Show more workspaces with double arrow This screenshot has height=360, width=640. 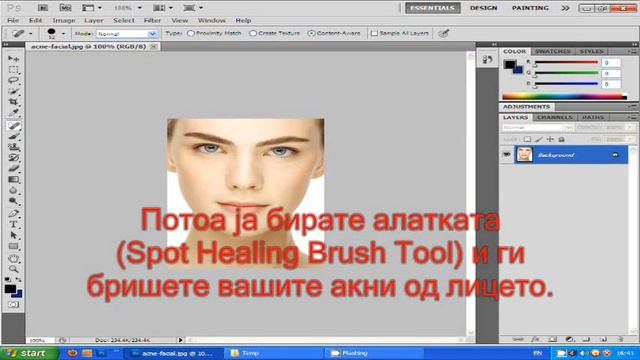(565, 8)
